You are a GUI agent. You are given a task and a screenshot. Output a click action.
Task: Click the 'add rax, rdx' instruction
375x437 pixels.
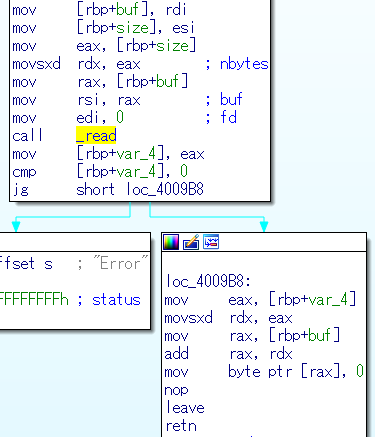coord(228,353)
